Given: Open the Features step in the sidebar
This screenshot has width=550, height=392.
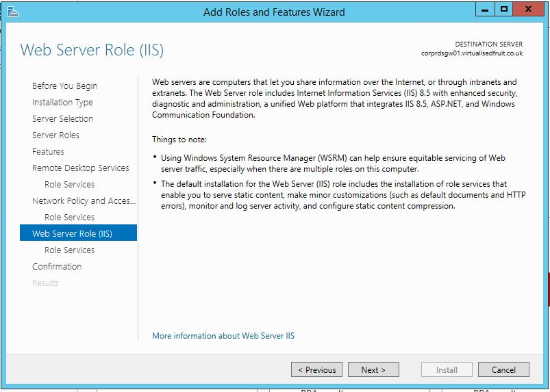Looking at the screenshot, I should (x=48, y=151).
